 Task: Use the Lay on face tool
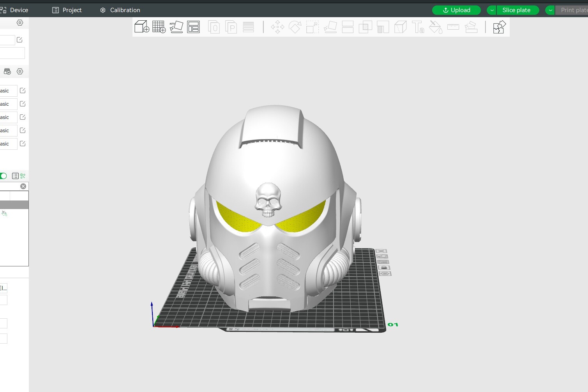[330, 27]
